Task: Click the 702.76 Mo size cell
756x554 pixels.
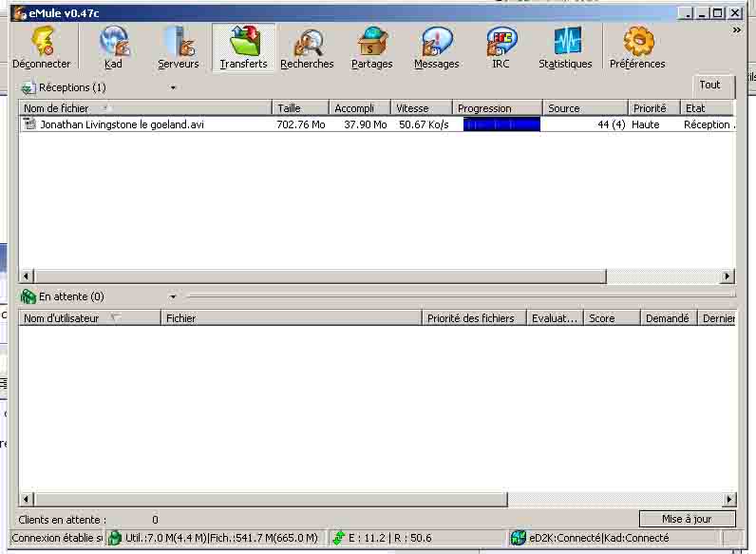Action: tap(301, 124)
